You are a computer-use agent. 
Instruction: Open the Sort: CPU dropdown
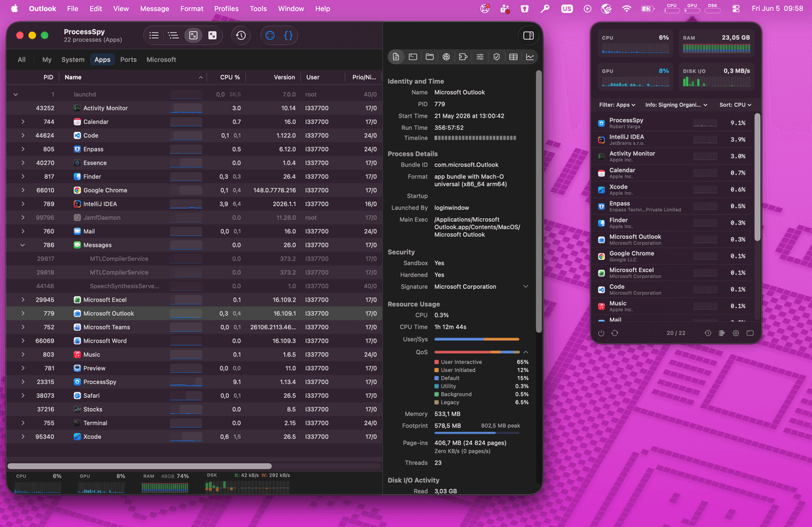tap(736, 105)
